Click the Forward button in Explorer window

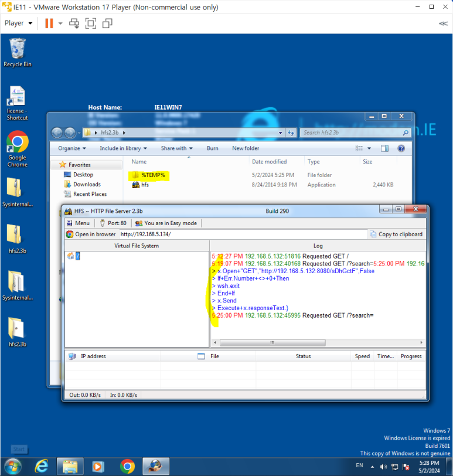coord(70,132)
